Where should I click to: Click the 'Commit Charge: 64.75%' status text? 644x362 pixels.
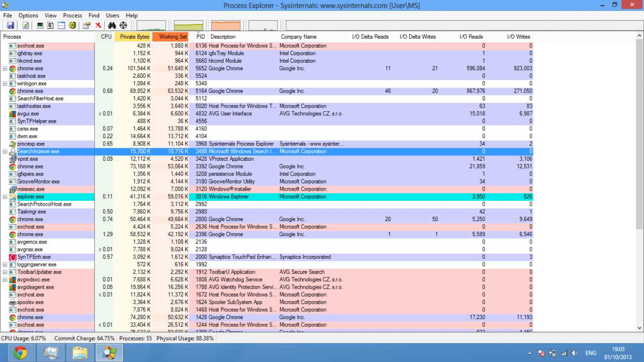(x=85, y=338)
